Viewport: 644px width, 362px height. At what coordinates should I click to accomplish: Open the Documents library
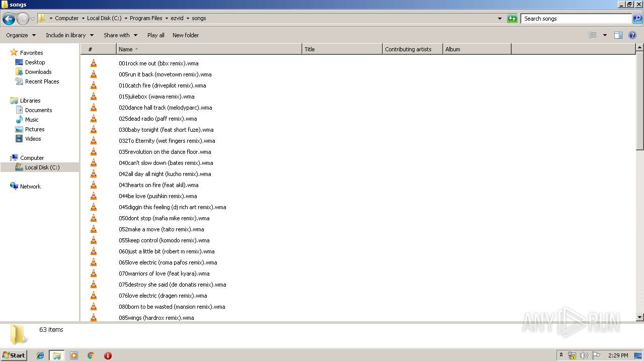38,110
